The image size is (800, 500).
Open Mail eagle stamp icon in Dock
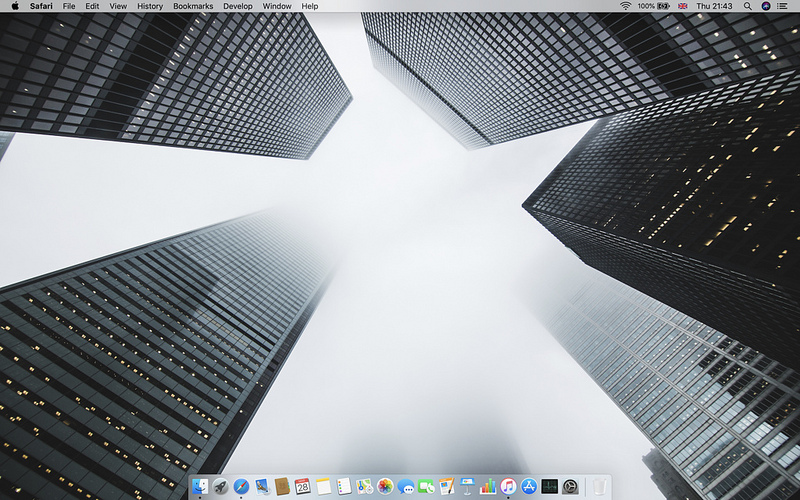pyautogui.click(x=262, y=486)
